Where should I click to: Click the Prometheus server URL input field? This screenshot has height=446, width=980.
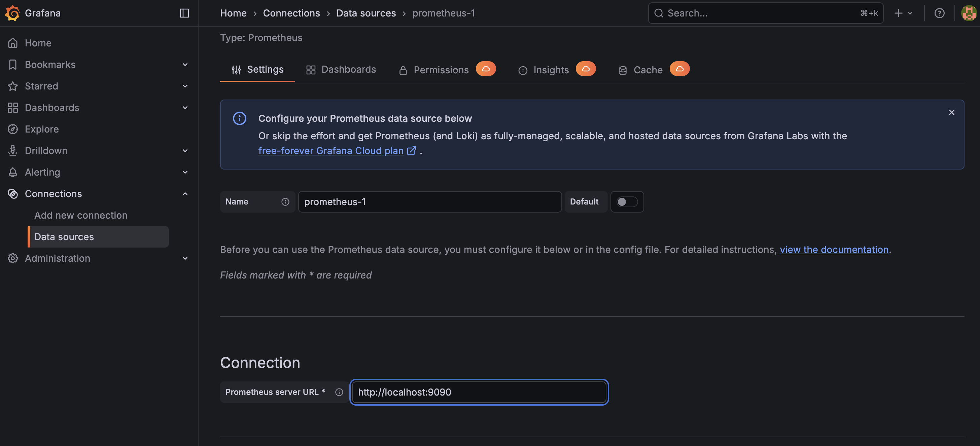click(479, 393)
